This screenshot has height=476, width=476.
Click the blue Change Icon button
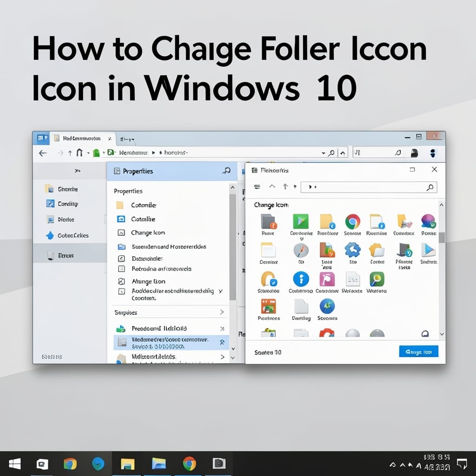point(418,351)
